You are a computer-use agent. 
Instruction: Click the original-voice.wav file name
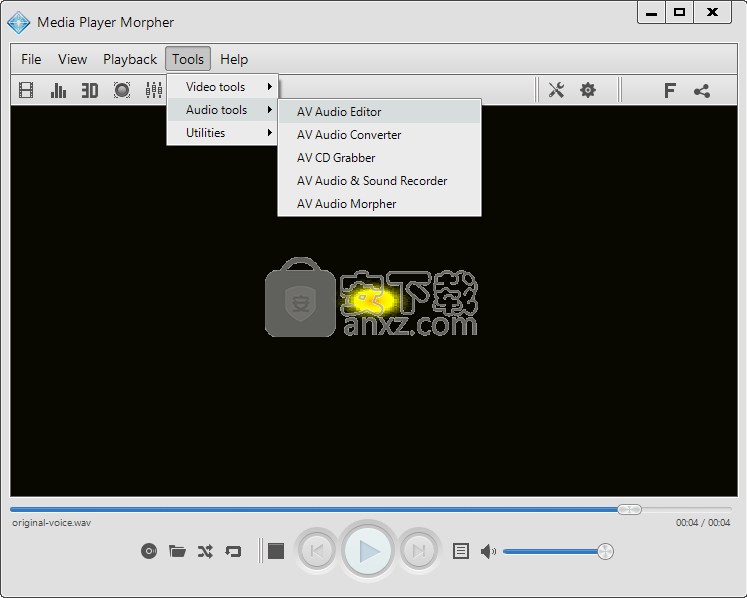tap(51, 523)
